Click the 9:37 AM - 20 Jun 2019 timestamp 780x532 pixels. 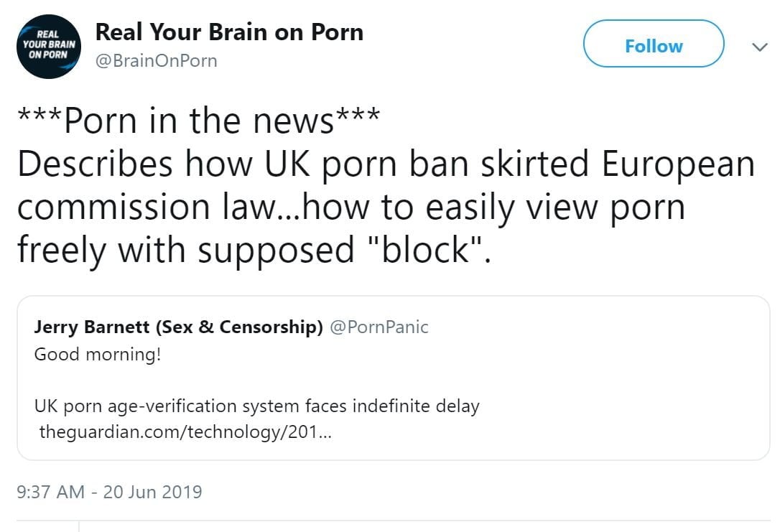point(109,492)
